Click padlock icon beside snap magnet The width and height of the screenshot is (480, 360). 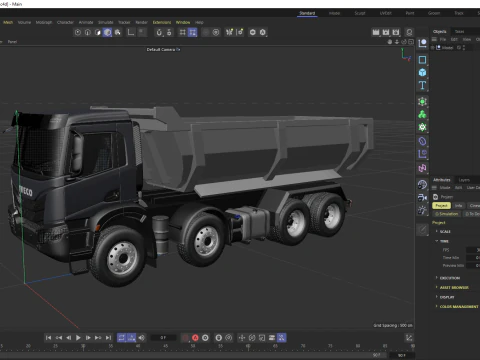169,32
